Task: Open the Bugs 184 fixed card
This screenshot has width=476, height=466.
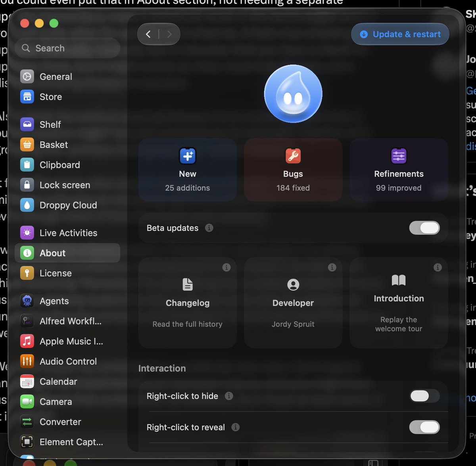Action: click(293, 170)
